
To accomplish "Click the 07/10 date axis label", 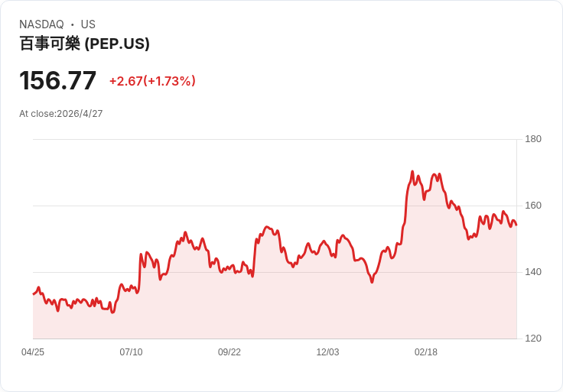I will coord(131,352).
